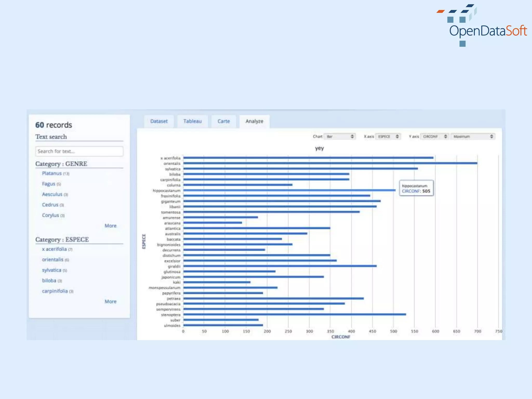Show more GENRE categories
Viewport: 532px width, 399px height.
[x=110, y=226]
